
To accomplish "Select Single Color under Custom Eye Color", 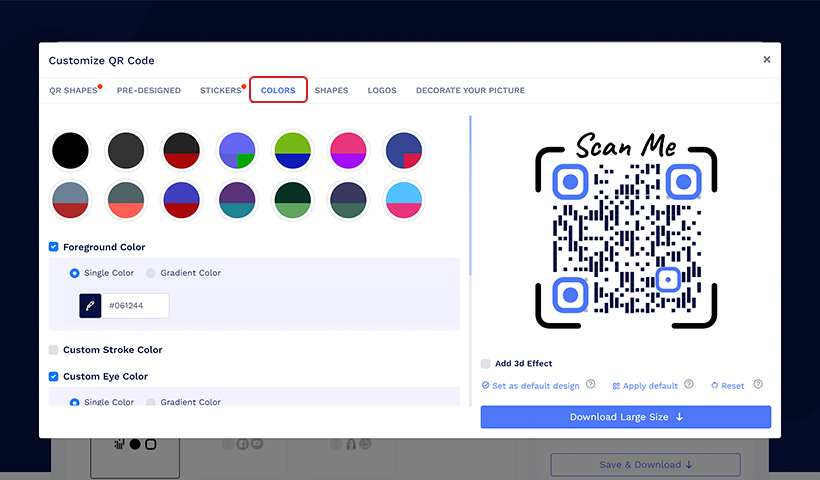I will [x=74, y=402].
